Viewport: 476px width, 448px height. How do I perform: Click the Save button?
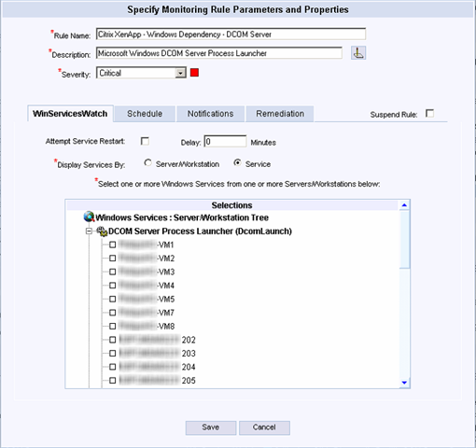211,427
